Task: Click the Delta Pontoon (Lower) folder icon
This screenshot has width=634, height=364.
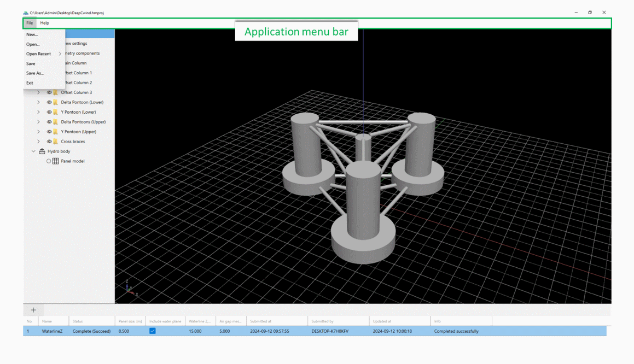Action: 56,102
